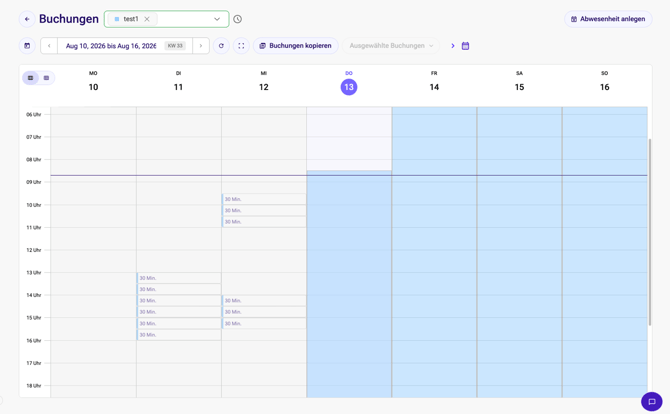Switch to the second calendar view toggle
The image size is (670, 414).
click(47, 78)
